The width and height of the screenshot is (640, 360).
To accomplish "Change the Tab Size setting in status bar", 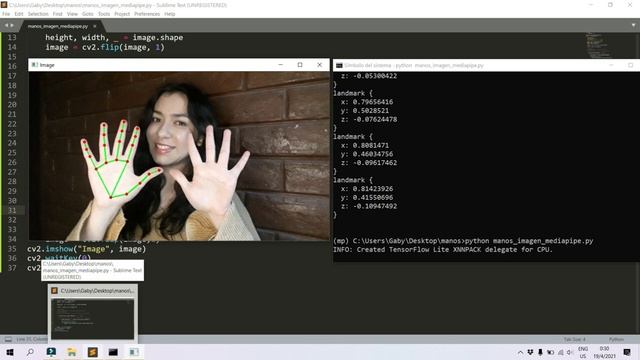I will coord(575,339).
